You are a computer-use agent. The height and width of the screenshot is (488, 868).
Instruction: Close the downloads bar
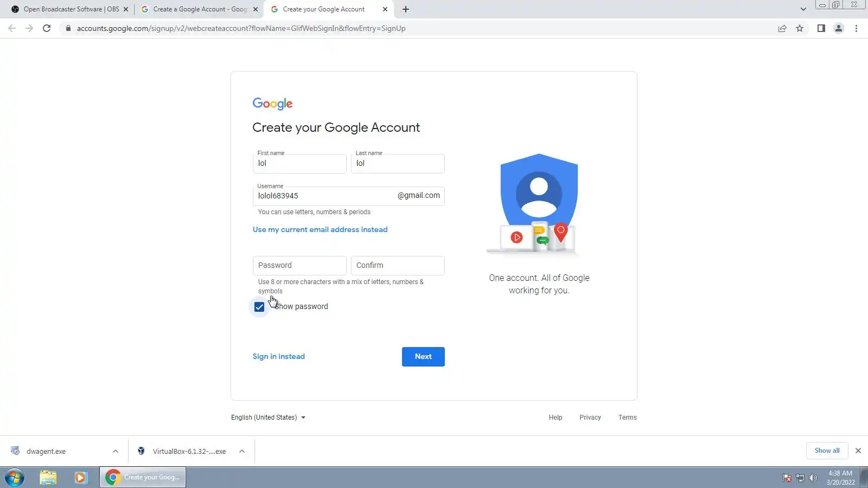coord(858,451)
